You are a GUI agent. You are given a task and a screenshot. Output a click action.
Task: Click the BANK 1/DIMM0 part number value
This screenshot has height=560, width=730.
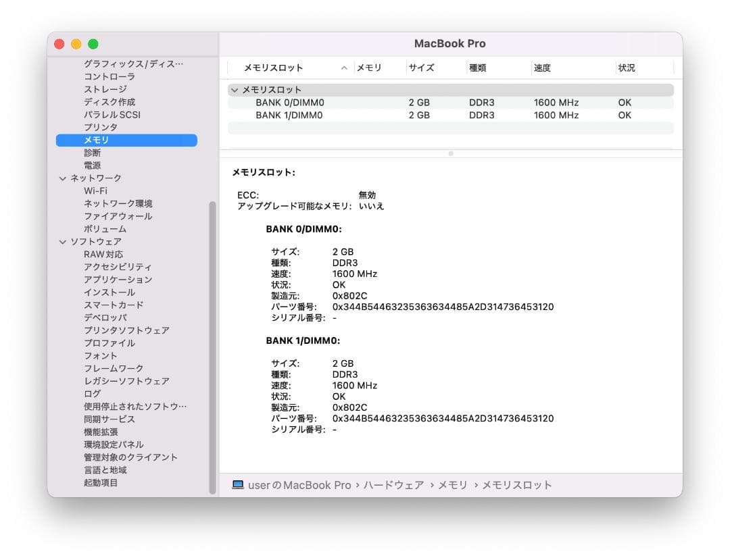pos(443,419)
